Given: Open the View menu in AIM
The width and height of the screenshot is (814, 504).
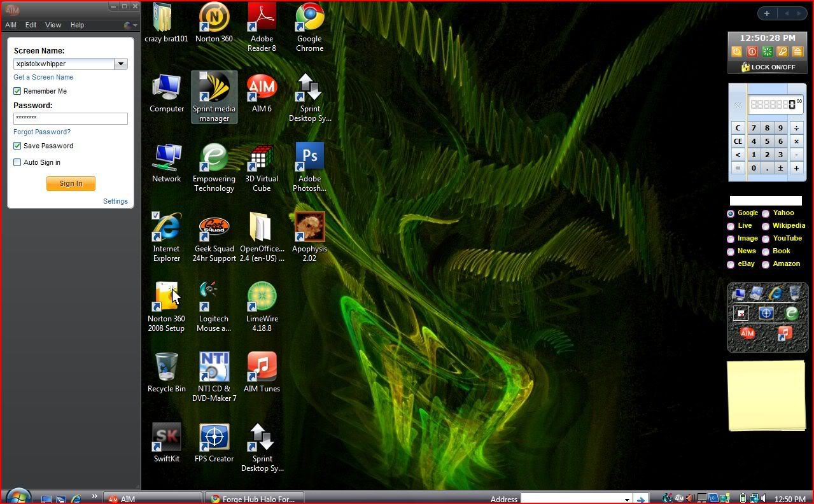Looking at the screenshot, I should point(53,25).
